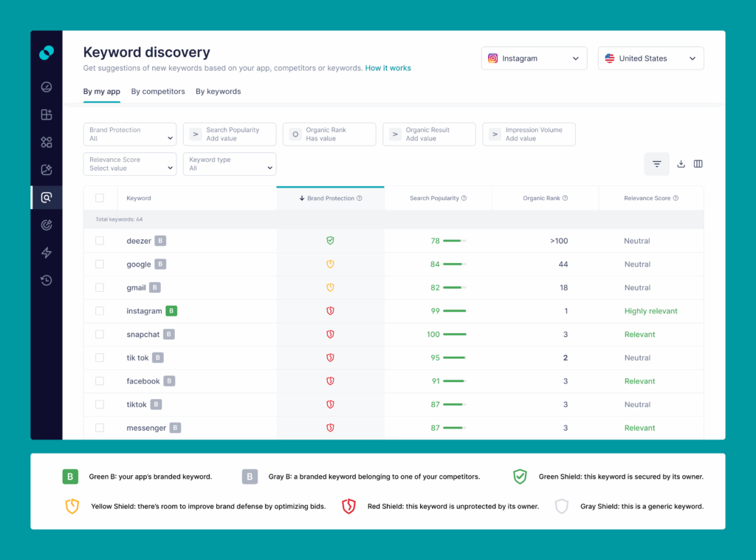The height and width of the screenshot is (560, 756).
Task: Open the filter options icon above the table
Action: click(x=656, y=163)
